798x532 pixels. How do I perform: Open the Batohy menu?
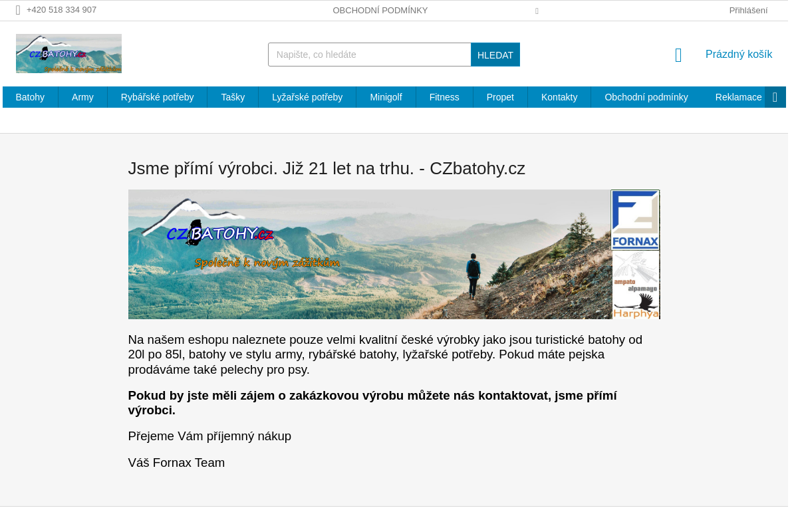[30, 97]
